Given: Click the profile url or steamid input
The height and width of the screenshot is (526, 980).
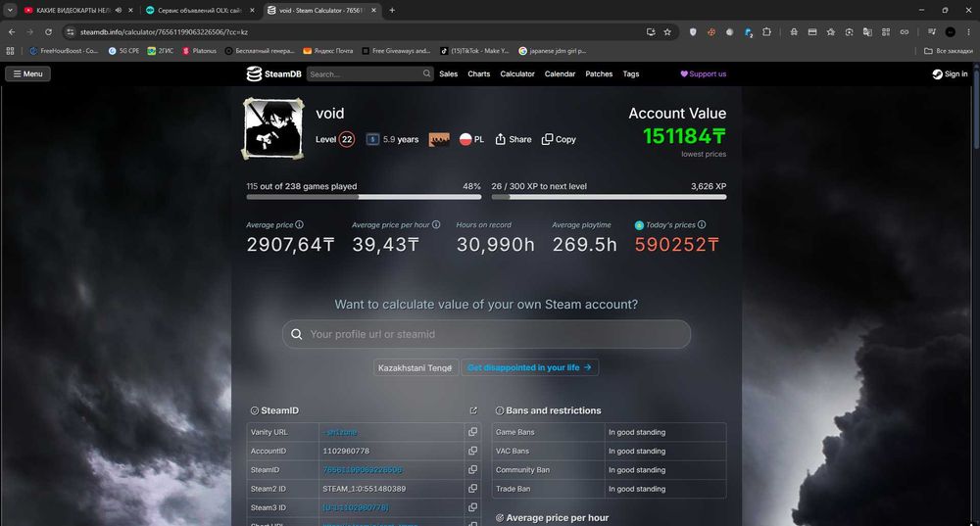Looking at the screenshot, I should (x=486, y=334).
